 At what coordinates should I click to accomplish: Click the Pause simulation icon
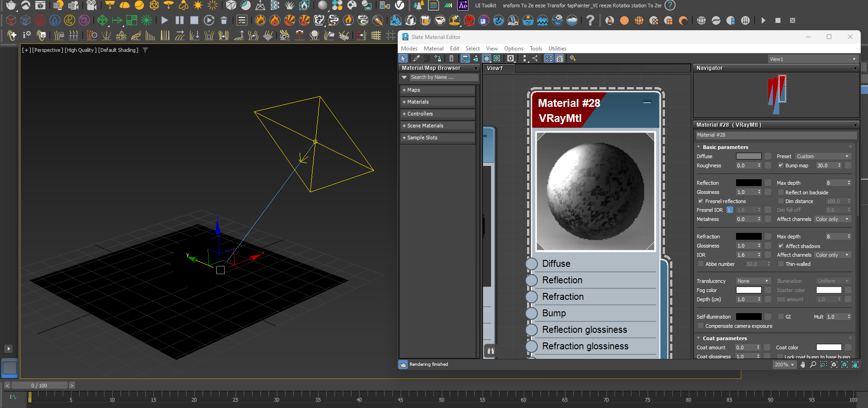pyautogui.click(x=180, y=20)
